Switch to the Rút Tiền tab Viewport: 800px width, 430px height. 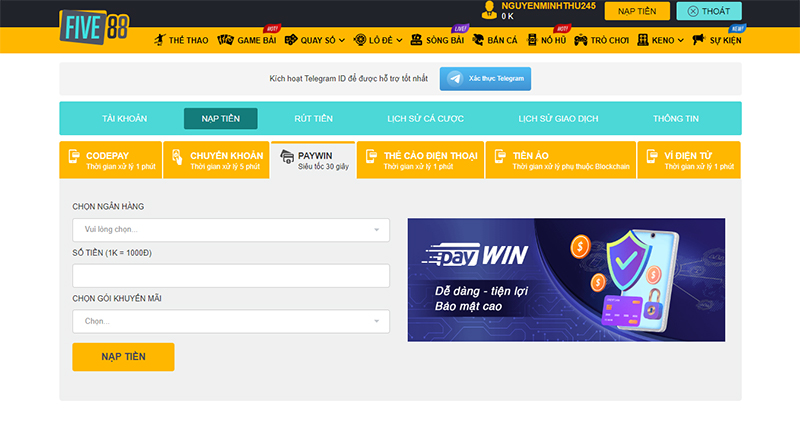coord(313,118)
